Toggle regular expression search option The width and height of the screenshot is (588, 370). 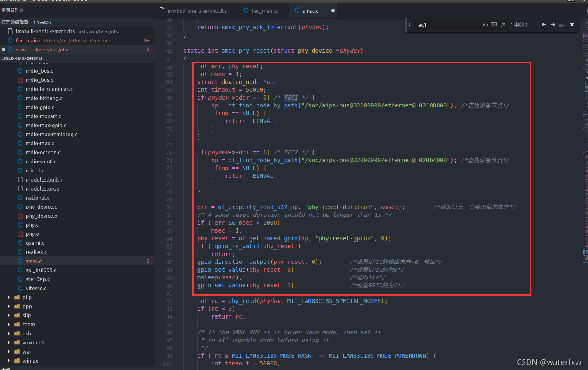click(x=503, y=25)
